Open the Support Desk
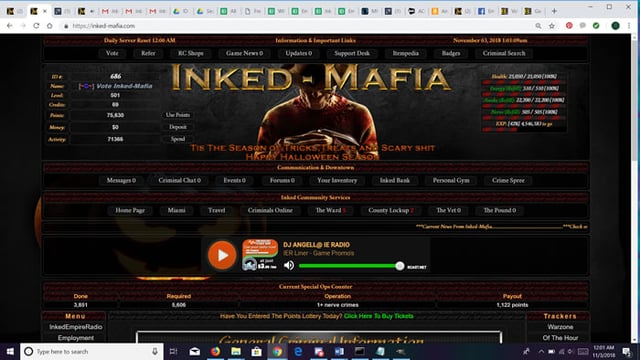 coord(352,53)
